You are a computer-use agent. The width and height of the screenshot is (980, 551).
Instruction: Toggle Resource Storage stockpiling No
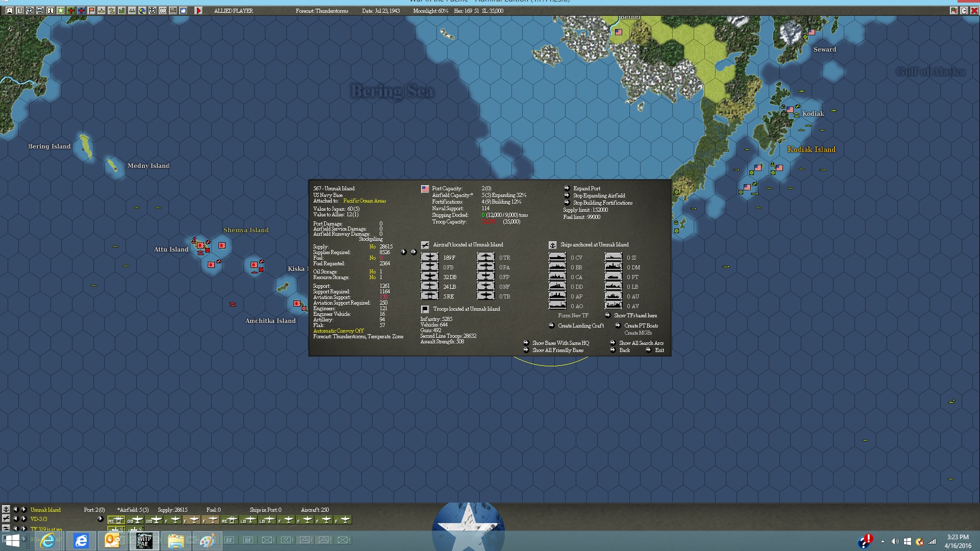372,277
